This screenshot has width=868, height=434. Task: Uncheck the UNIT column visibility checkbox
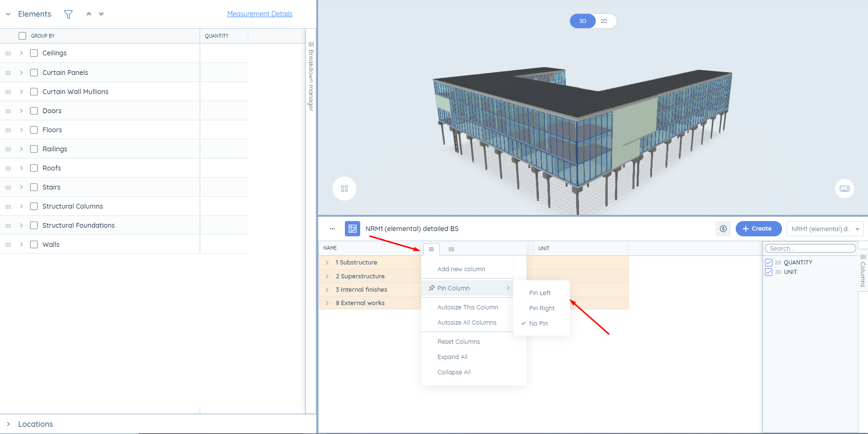769,272
